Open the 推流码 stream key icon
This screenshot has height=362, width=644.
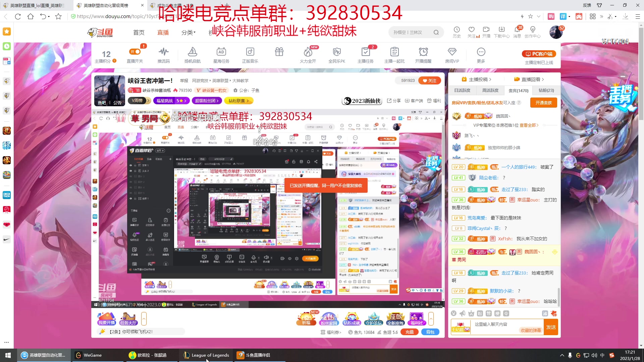tap(163, 52)
